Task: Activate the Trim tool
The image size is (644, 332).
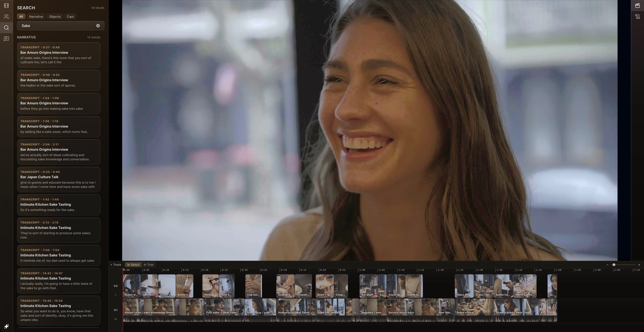Action: (149, 265)
